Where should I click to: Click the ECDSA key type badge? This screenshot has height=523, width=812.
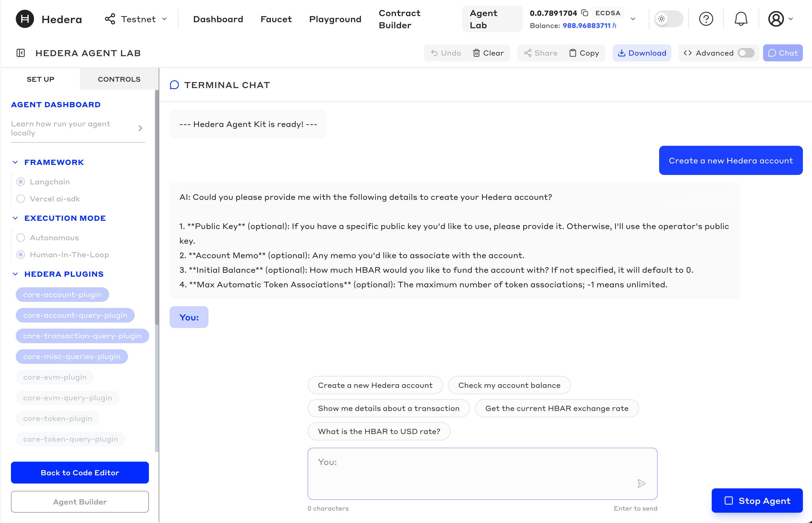pyautogui.click(x=608, y=13)
